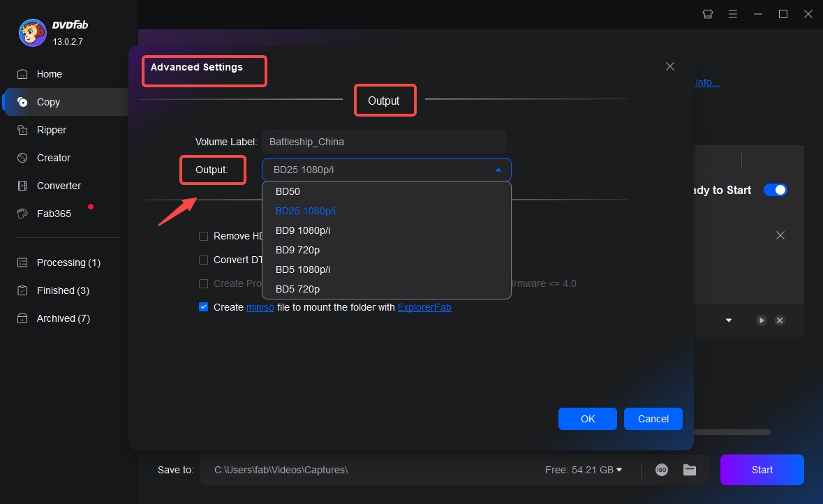Image resolution: width=823 pixels, height=504 pixels.
Task: Open the folder output icon near Save to
Action: coord(690,470)
